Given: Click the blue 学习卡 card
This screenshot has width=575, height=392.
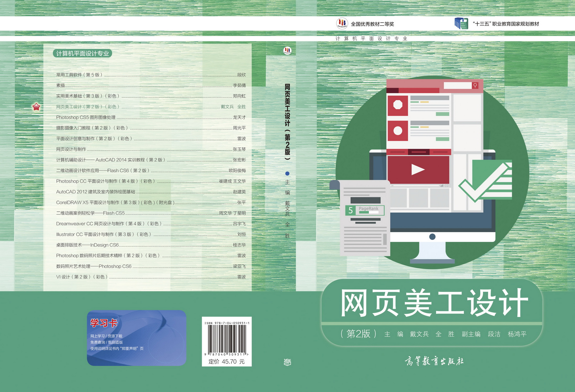Looking at the screenshot, I should click(137, 338).
